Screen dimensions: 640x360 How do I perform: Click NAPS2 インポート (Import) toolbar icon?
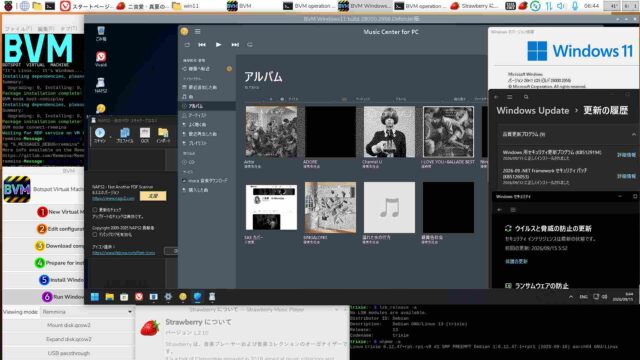[x=163, y=135]
